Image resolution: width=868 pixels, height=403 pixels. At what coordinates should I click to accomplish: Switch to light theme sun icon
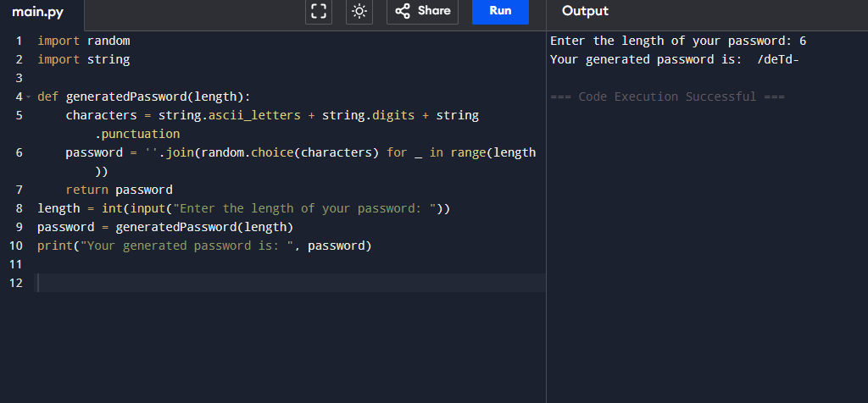[359, 11]
